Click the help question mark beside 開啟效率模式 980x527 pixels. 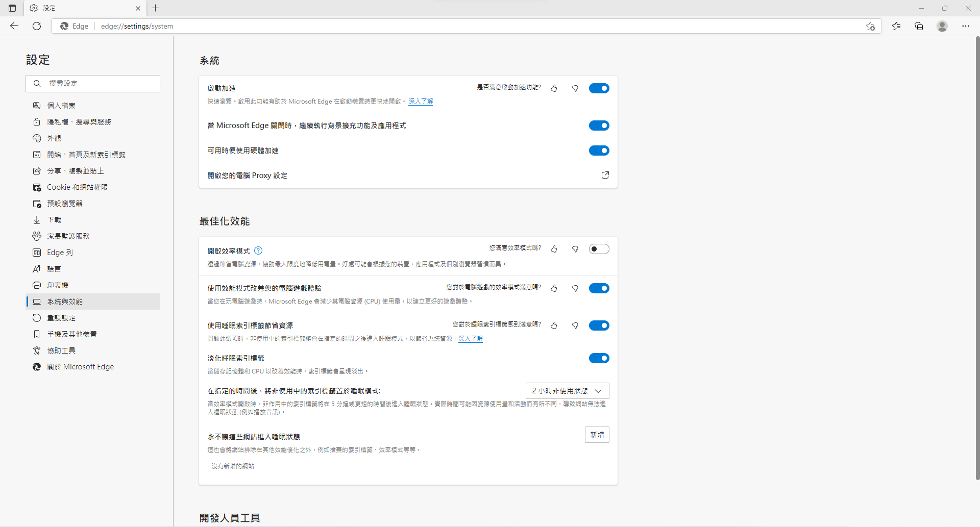click(258, 250)
